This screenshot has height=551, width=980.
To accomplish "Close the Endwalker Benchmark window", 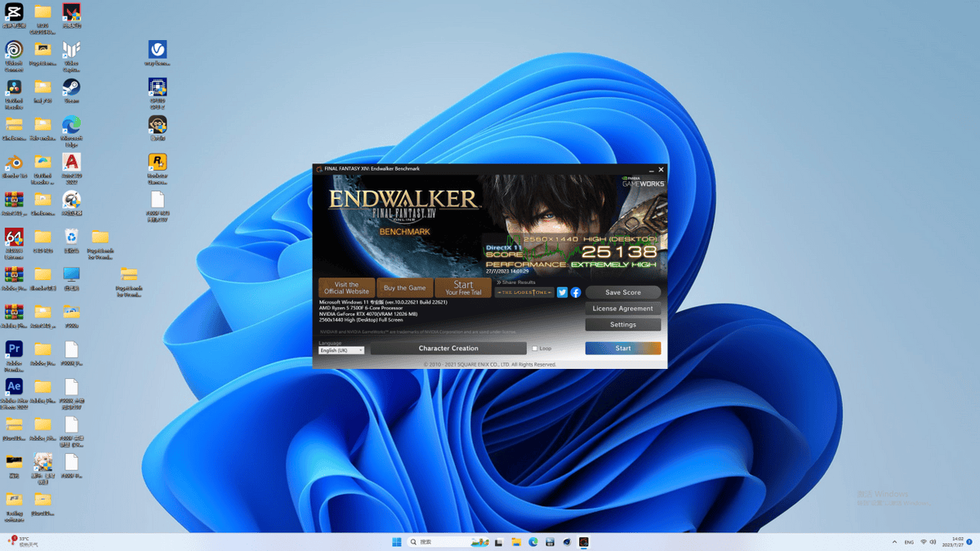I will tap(661, 170).
